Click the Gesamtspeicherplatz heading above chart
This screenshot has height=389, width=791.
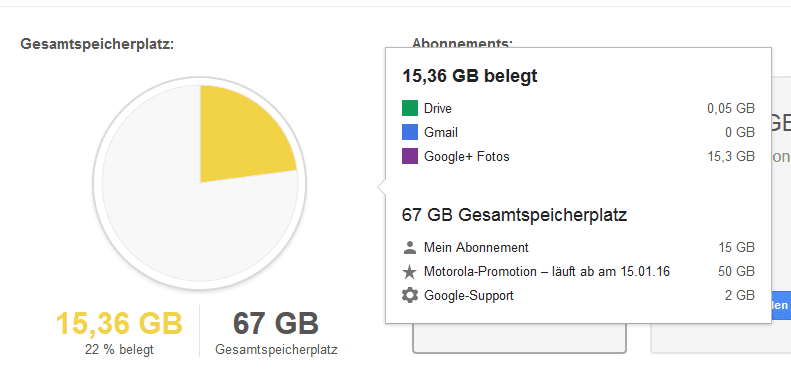pos(97,44)
